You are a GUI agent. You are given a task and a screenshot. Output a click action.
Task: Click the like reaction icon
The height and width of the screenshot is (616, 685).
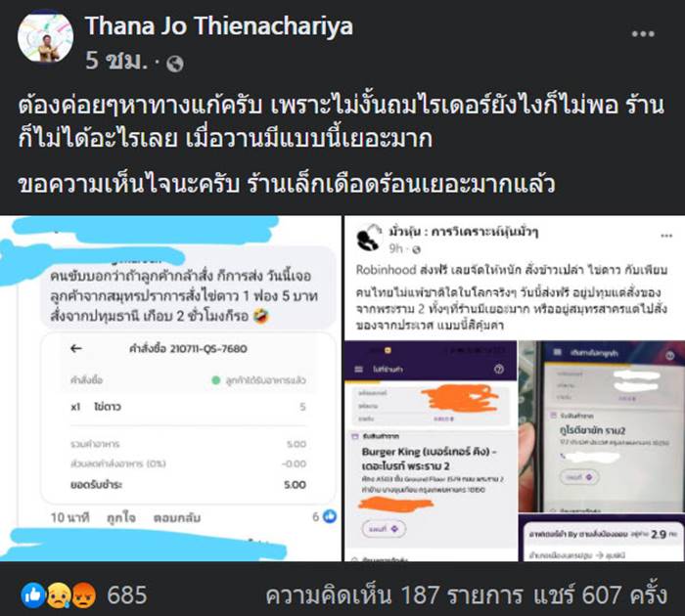point(33,595)
